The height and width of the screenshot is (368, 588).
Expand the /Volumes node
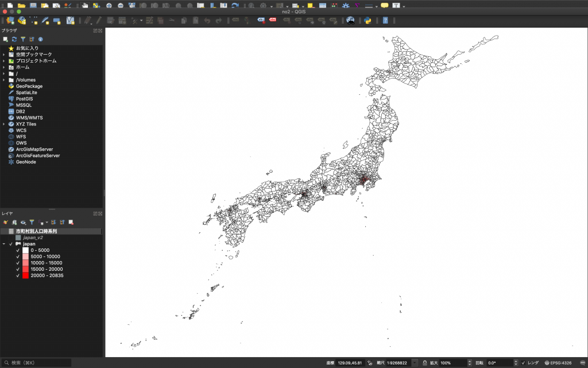4,80
